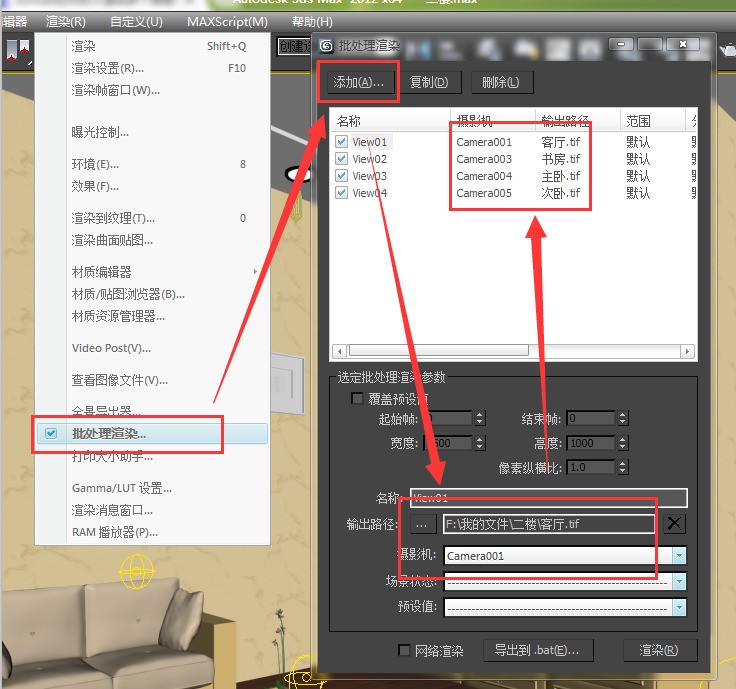
Task: Click the 像素纵横比 spinner arrows
Action: point(622,467)
